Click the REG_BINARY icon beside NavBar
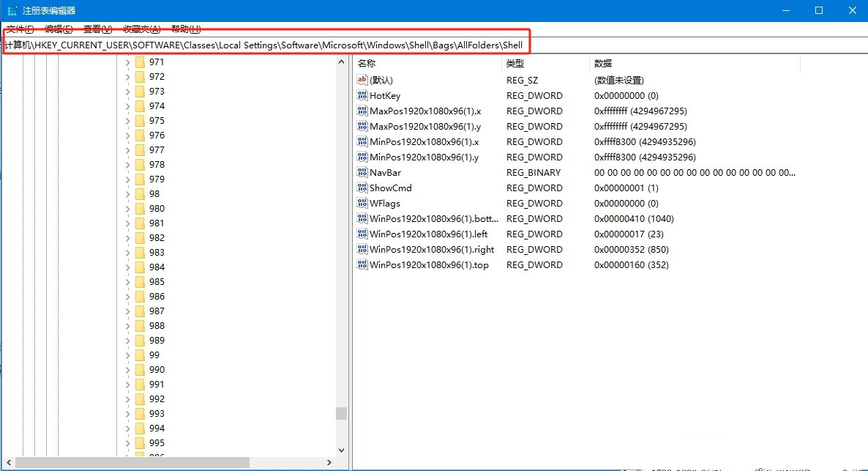 tap(362, 172)
